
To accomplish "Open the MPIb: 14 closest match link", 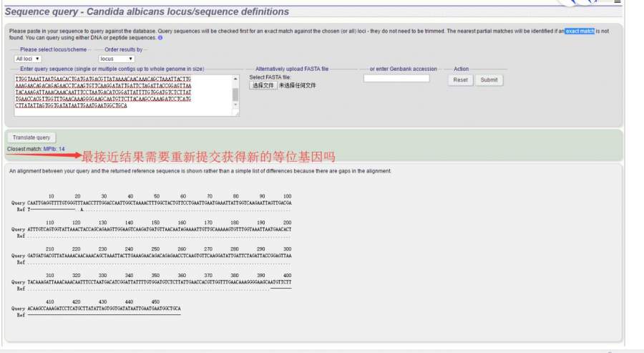I will click(x=54, y=149).
